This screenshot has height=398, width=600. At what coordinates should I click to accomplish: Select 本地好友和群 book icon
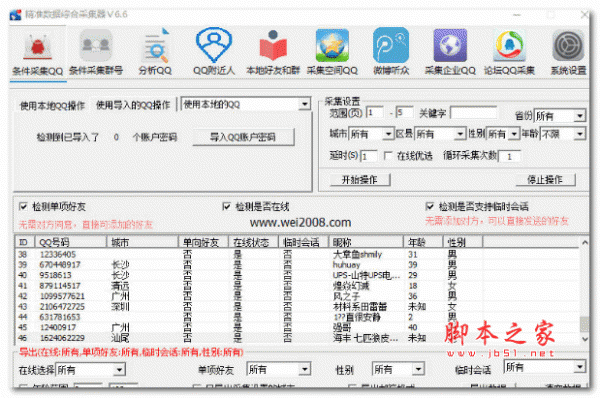(273, 45)
